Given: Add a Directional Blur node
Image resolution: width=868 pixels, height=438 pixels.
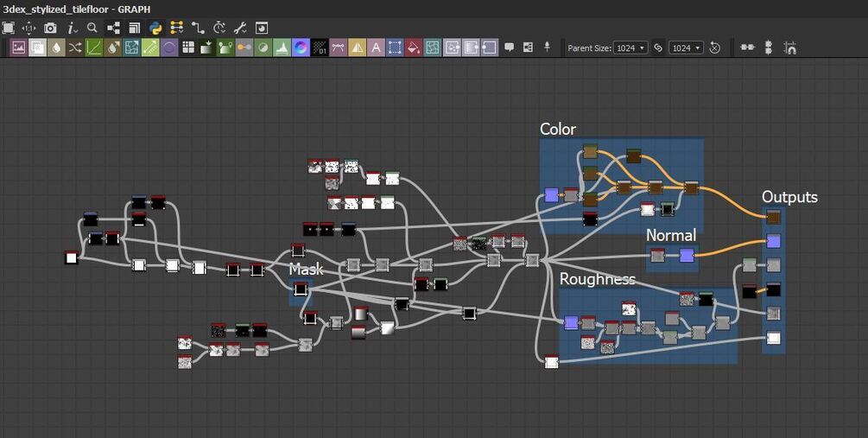Looking at the screenshot, I should 113,48.
